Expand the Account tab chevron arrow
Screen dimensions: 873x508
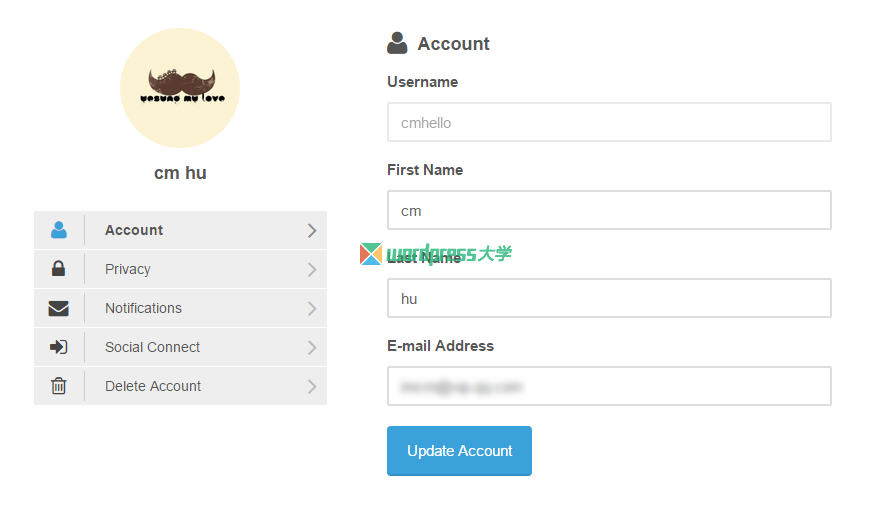tap(312, 231)
